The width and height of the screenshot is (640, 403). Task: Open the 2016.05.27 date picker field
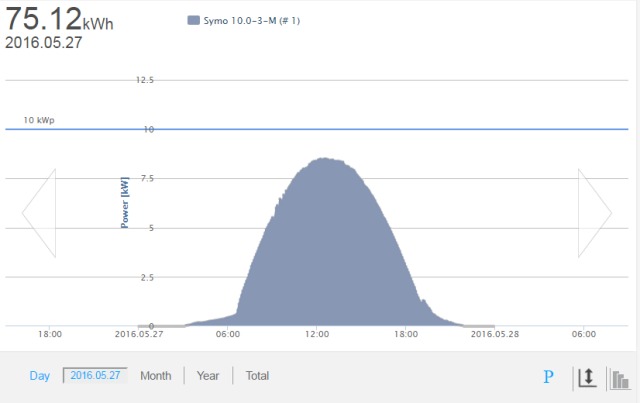(96, 376)
